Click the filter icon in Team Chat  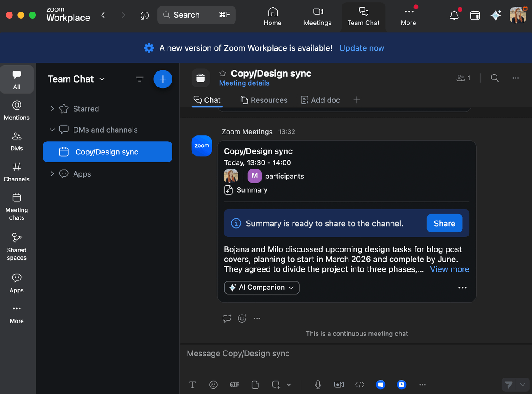(x=140, y=79)
